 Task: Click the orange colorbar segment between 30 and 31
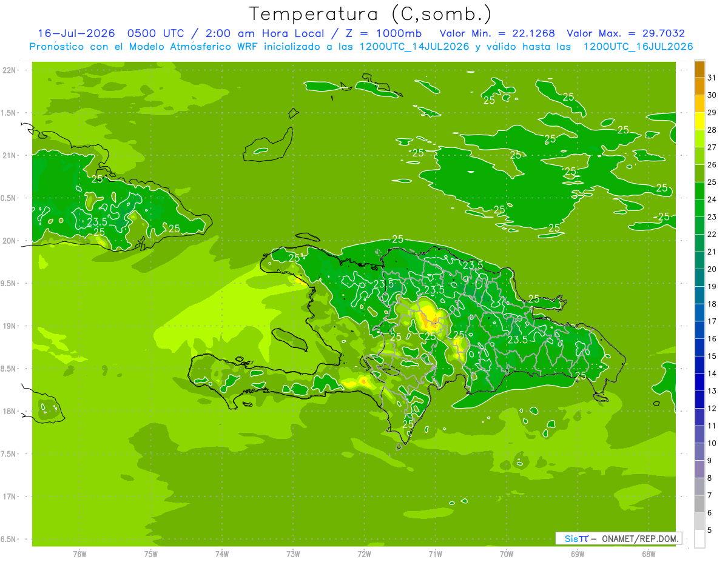pyautogui.click(x=699, y=86)
